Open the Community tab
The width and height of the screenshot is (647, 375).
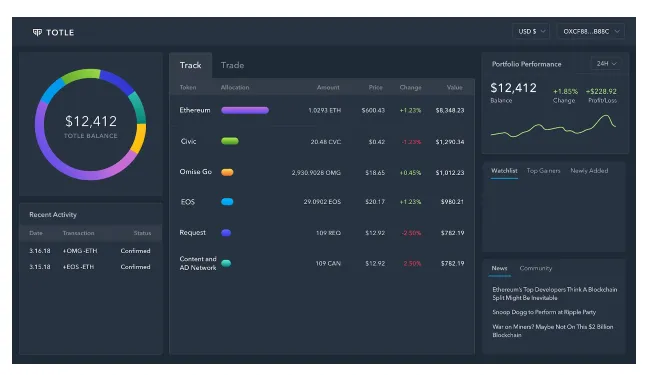[x=536, y=268]
